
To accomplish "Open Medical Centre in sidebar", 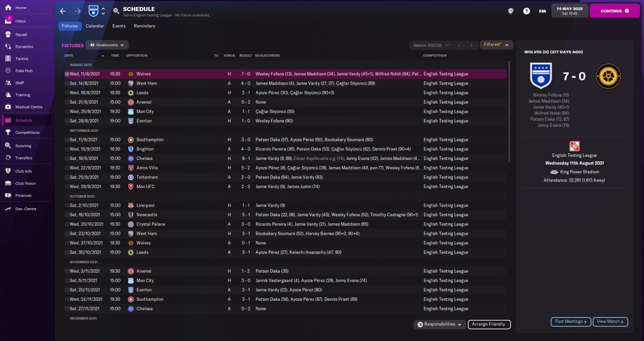I will (29, 107).
